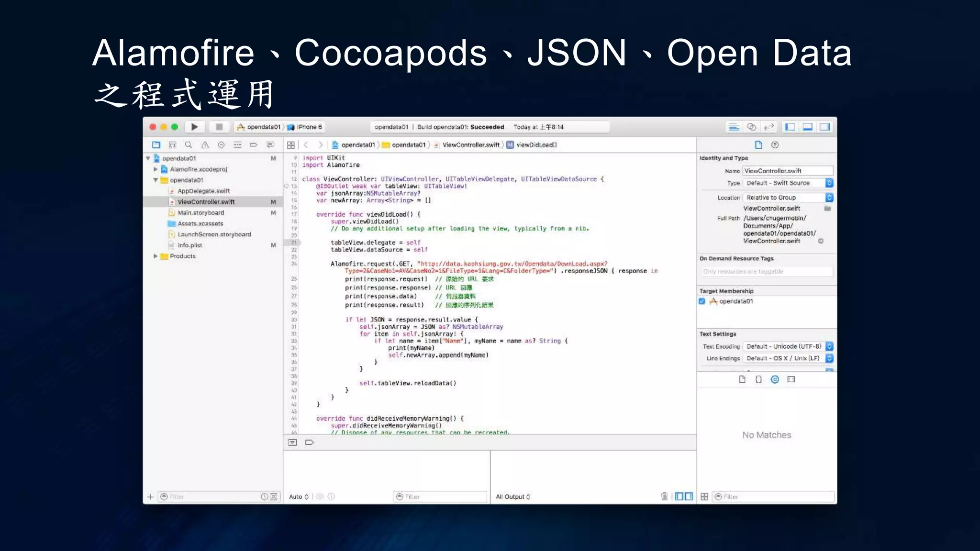Click the opendata01 project breadcrumb
The height and width of the screenshot is (551, 980).
(x=354, y=145)
